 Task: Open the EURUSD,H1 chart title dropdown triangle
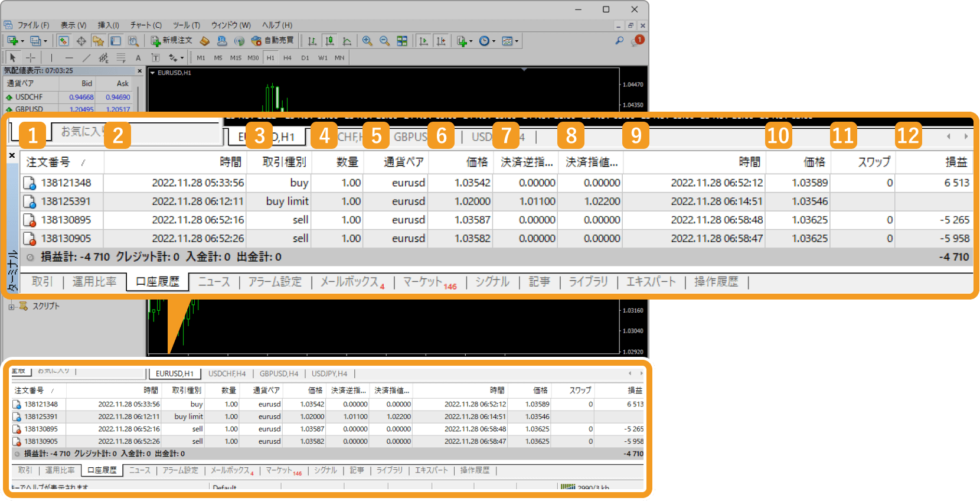(152, 73)
